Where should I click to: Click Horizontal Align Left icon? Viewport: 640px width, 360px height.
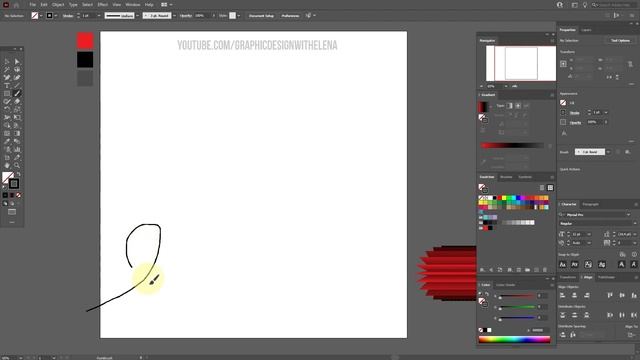point(562,295)
